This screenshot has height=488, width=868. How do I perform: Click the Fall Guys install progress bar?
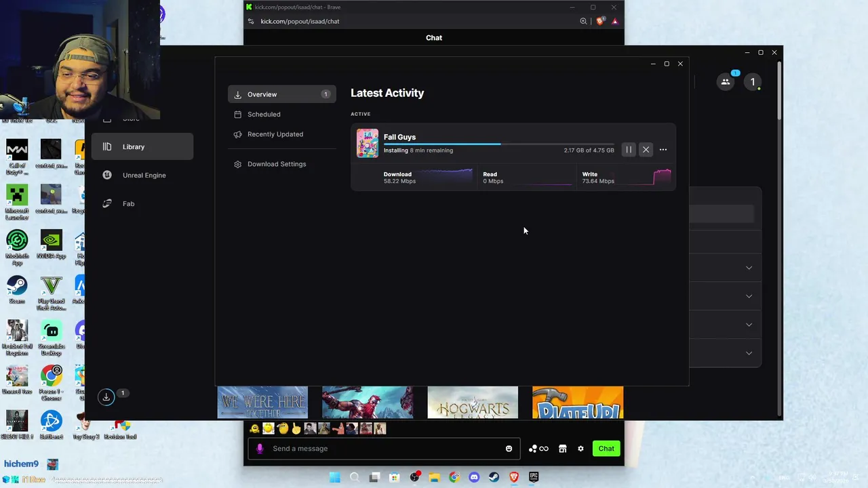coord(499,144)
